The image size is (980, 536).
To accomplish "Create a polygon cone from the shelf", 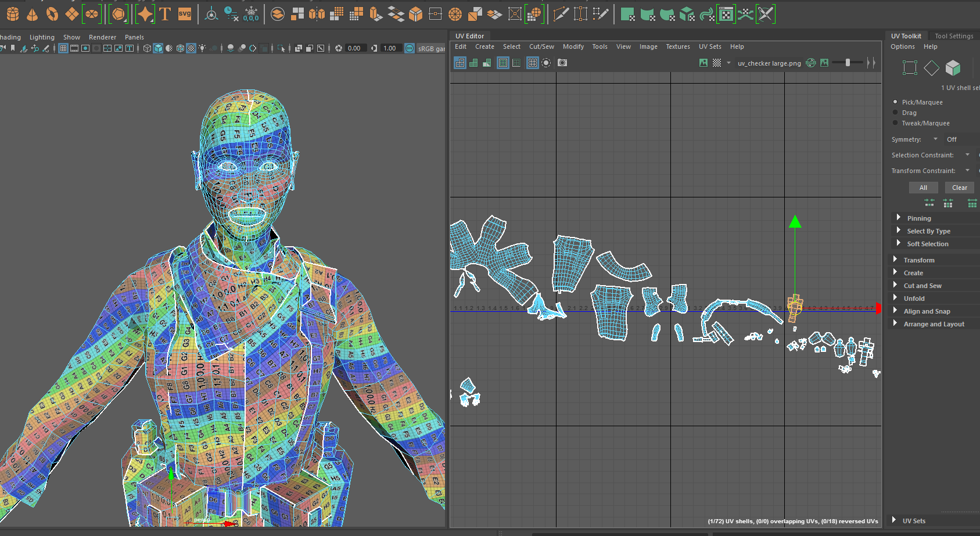I will (x=32, y=14).
